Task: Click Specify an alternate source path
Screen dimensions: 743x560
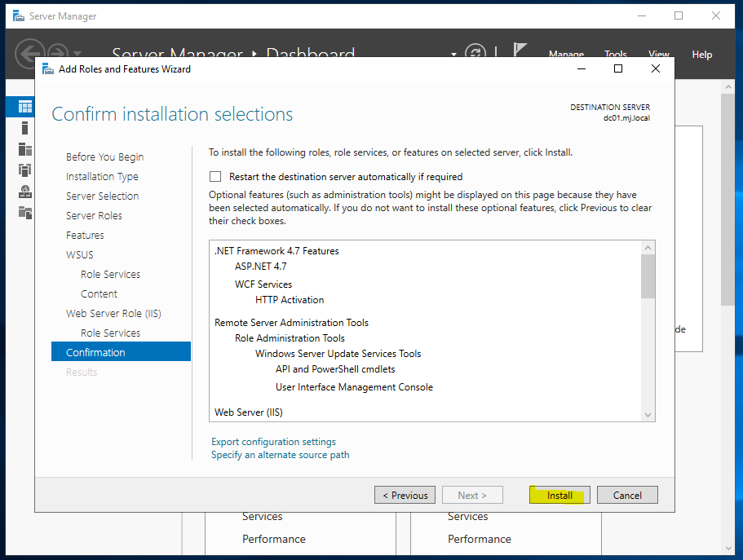Action: click(280, 455)
